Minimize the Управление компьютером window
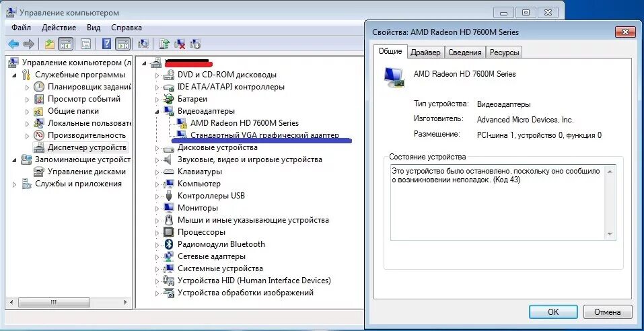The height and width of the screenshot is (331, 644). (503, 13)
